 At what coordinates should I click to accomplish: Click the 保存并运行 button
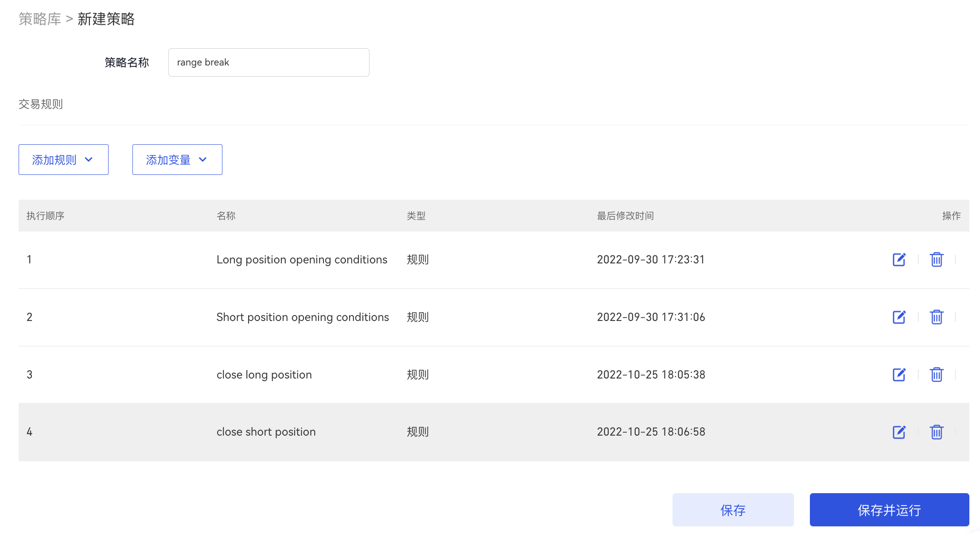889,510
